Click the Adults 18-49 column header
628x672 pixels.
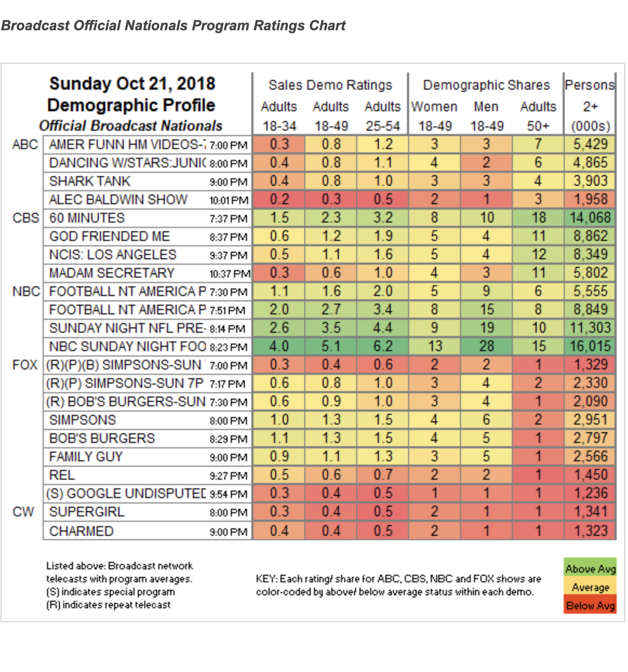(x=331, y=116)
